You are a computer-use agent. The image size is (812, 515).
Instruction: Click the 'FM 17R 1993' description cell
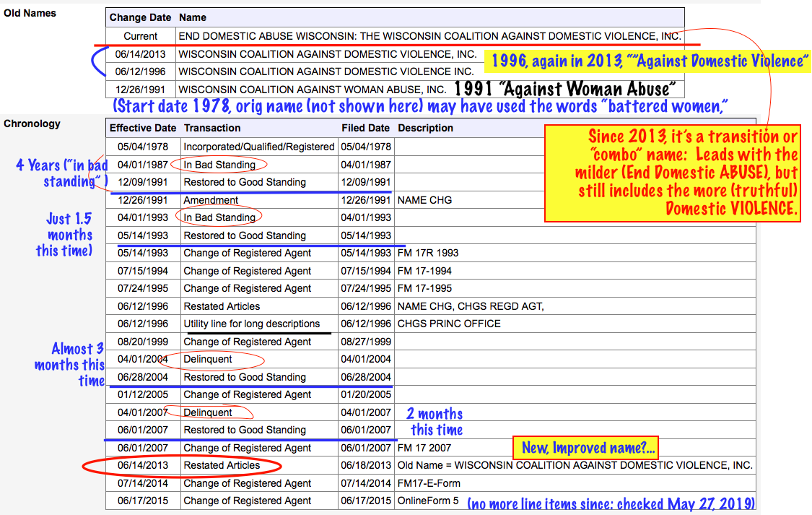428,253
